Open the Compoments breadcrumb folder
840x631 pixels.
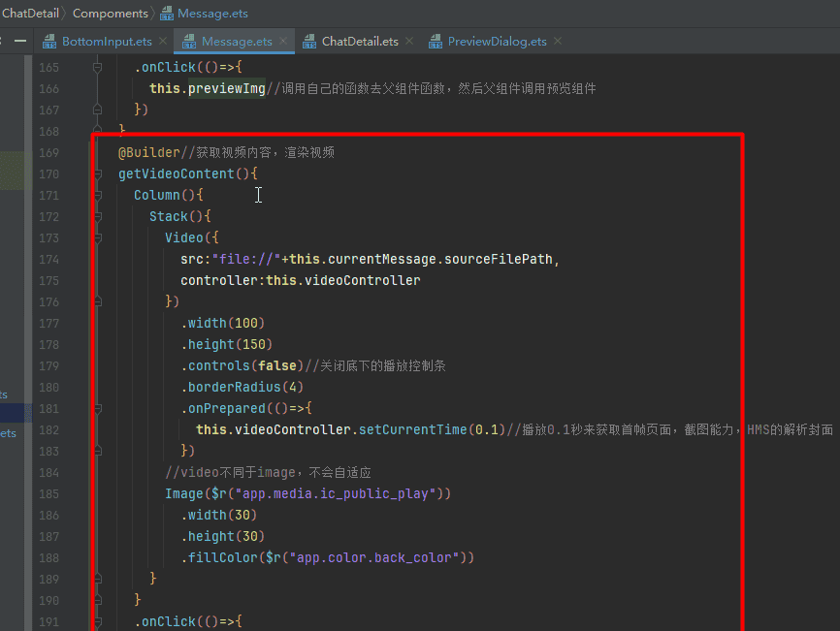[x=111, y=14]
